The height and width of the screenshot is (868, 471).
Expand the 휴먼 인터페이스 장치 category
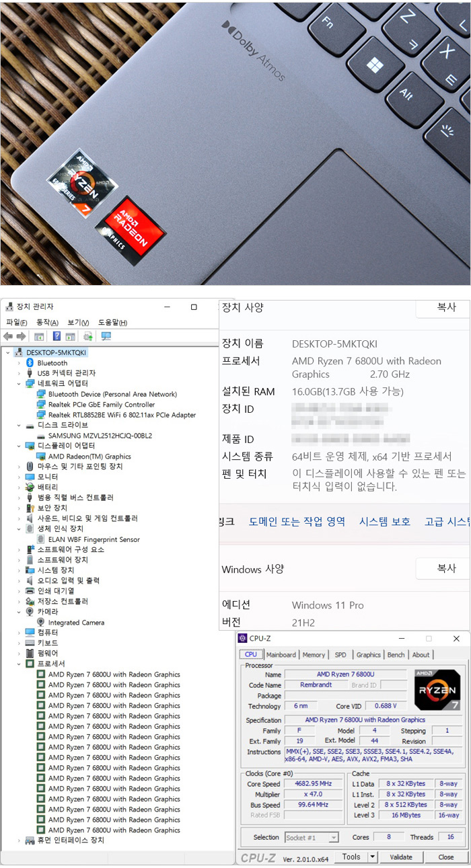(x=19, y=840)
